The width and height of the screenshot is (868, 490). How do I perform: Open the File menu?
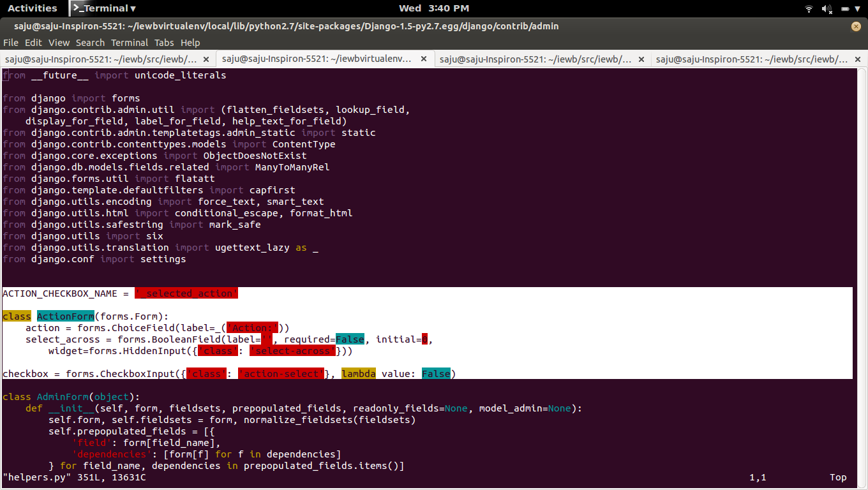point(11,43)
